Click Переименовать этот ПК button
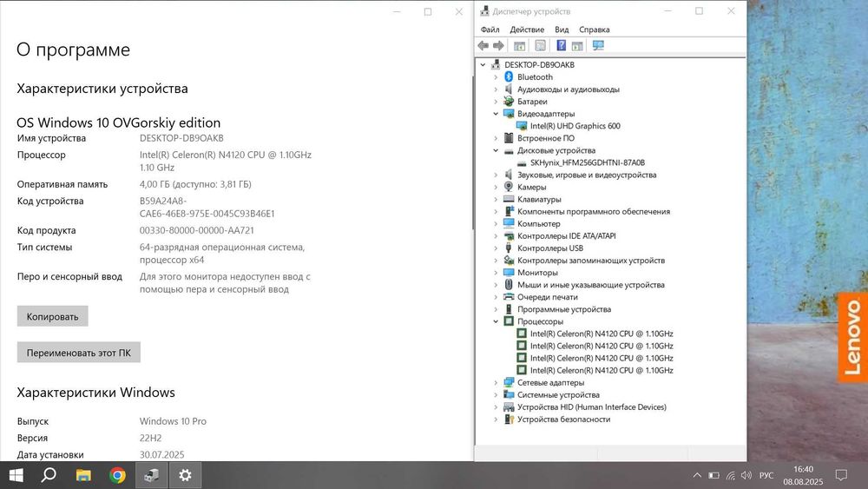Screen dimensions: 868x489 coord(79,353)
